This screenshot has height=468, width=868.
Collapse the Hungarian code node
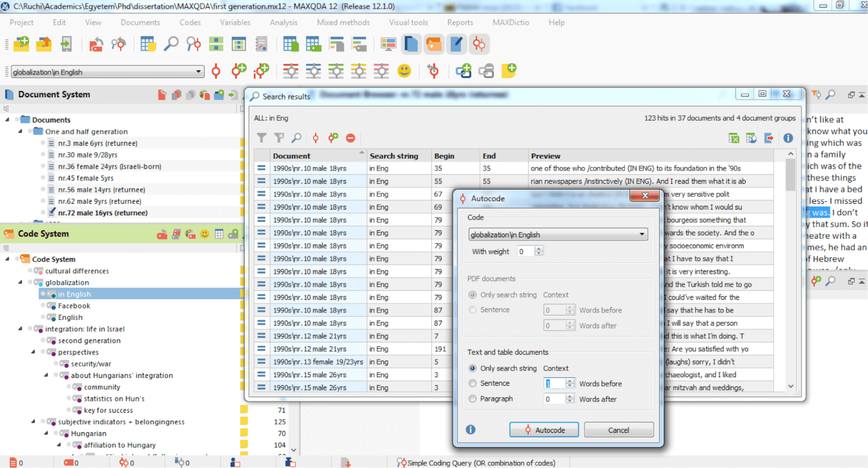pyautogui.click(x=46, y=433)
